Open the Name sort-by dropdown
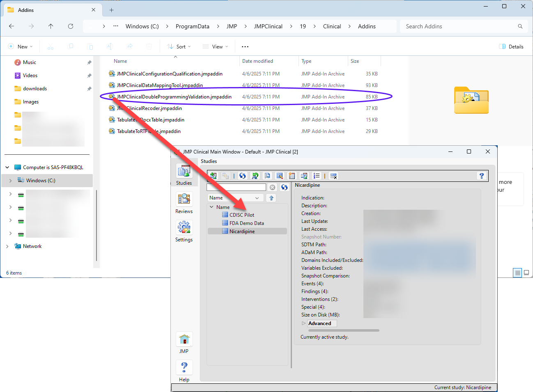Viewport: 533px width, 392px height. (235, 198)
